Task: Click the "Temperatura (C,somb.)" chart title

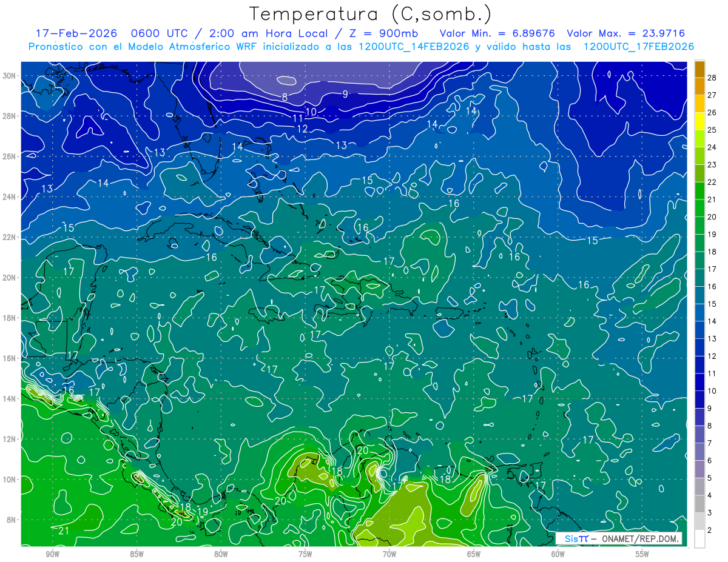Action: (370, 14)
